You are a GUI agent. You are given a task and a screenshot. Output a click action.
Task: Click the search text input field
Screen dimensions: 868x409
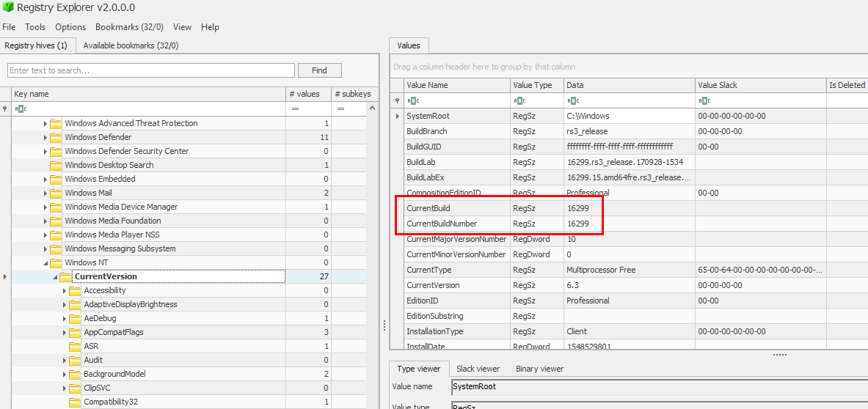(151, 70)
